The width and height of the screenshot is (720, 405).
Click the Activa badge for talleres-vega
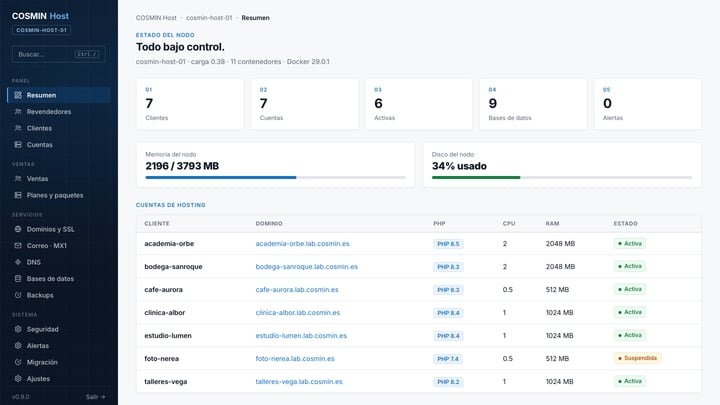click(x=630, y=381)
